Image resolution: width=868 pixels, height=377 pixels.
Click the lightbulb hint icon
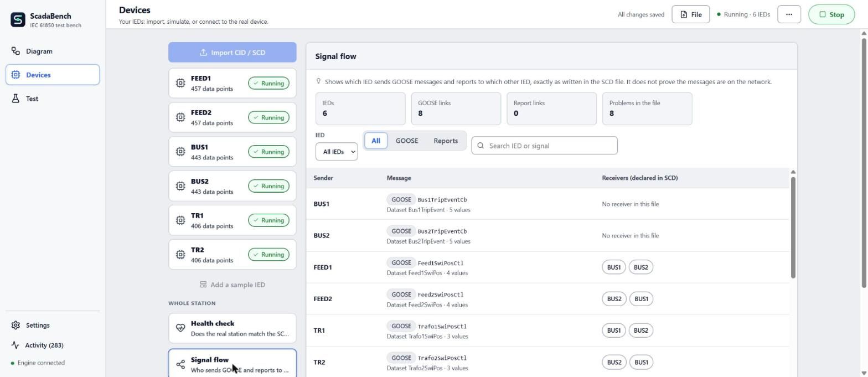tap(318, 81)
